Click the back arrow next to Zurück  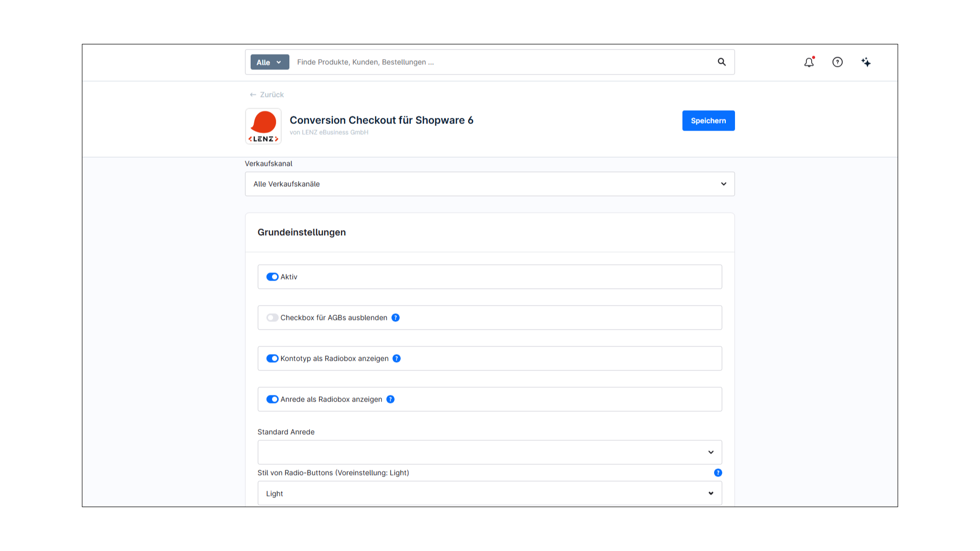pos(253,94)
